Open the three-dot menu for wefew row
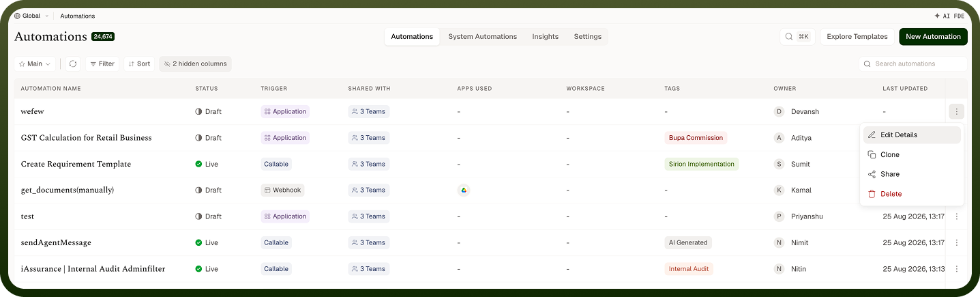This screenshot has width=980, height=297. [956, 111]
